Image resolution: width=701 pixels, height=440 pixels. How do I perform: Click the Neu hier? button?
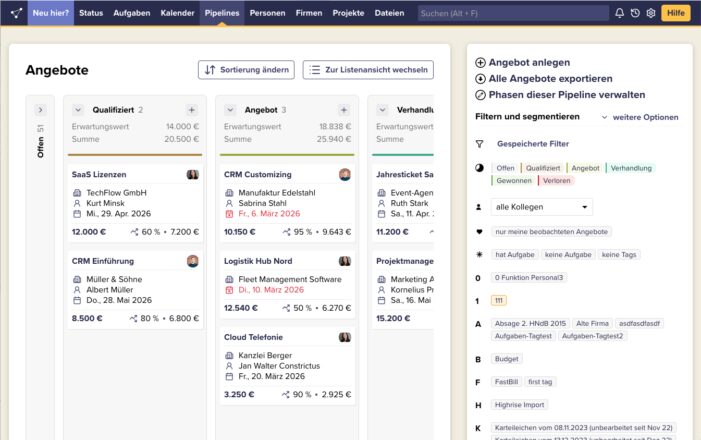(x=51, y=13)
